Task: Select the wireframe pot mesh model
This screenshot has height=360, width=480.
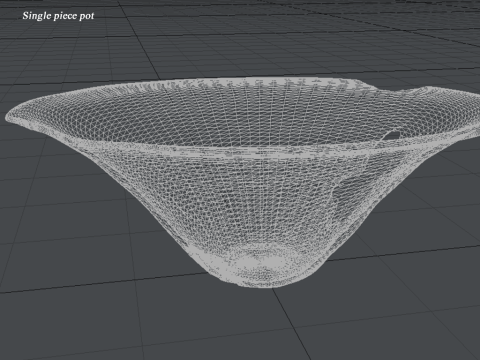Action: point(243,182)
